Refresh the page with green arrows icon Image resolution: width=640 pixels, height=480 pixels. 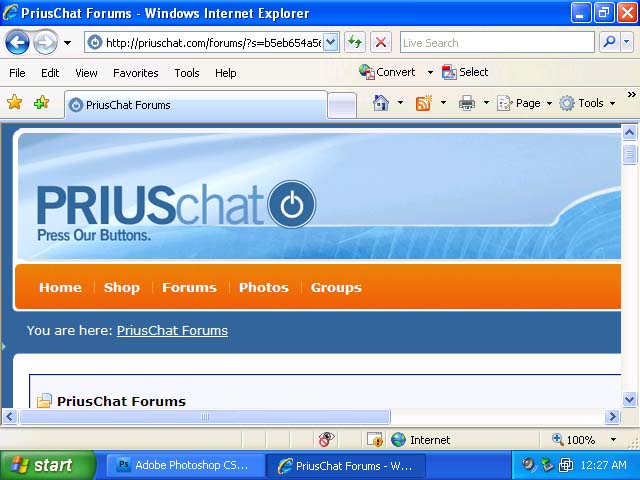click(355, 42)
